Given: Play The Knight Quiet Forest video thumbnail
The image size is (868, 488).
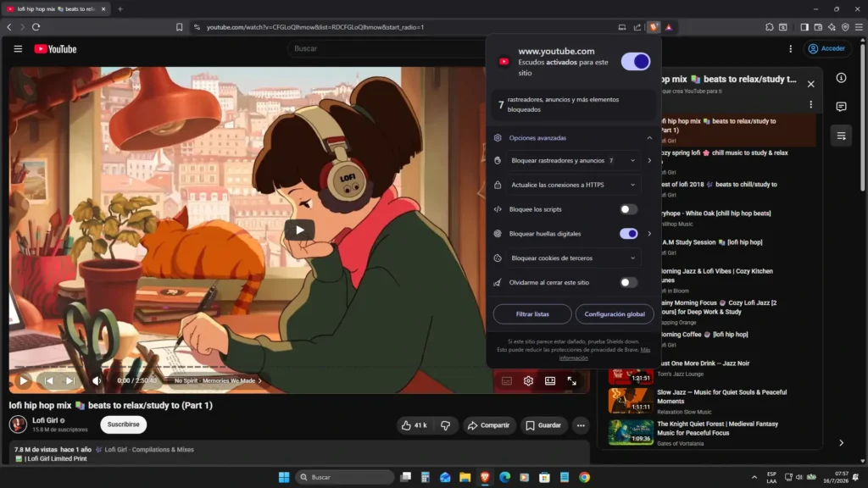Looking at the screenshot, I should 631,432.
